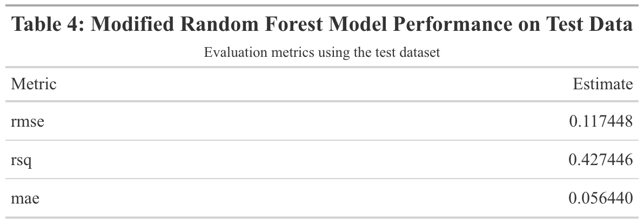Click the 0.117448 estimate value
The image size is (644, 223).
[601, 121]
